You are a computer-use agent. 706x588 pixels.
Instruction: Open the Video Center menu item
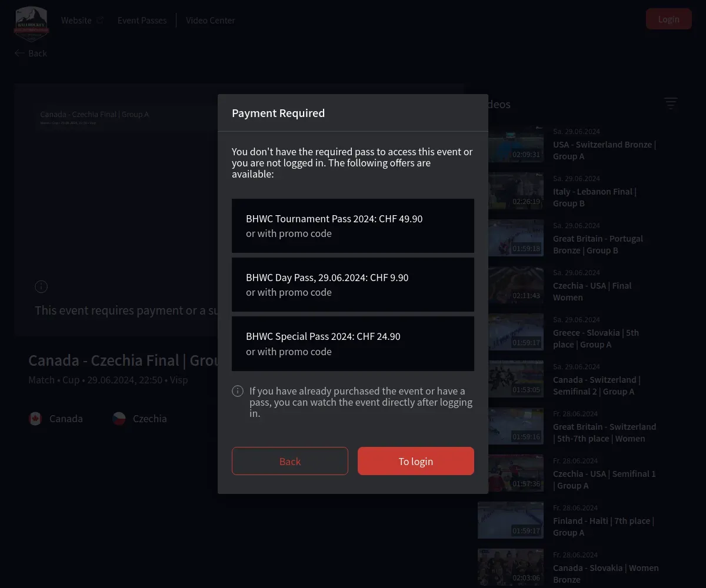click(211, 20)
